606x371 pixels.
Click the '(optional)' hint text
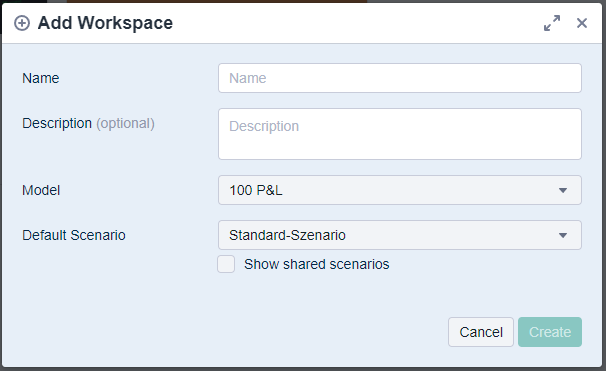(x=125, y=124)
